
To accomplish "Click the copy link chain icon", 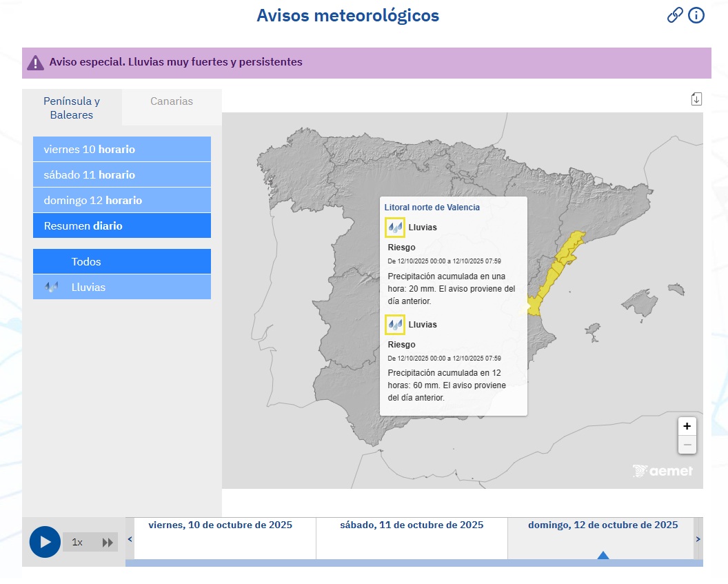I will click(675, 15).
